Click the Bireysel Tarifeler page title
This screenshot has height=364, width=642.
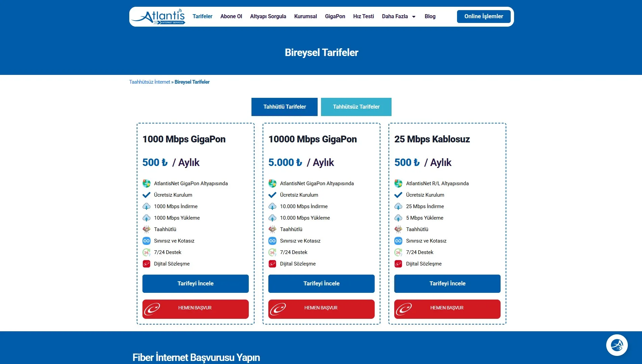(x=321, y=53)
